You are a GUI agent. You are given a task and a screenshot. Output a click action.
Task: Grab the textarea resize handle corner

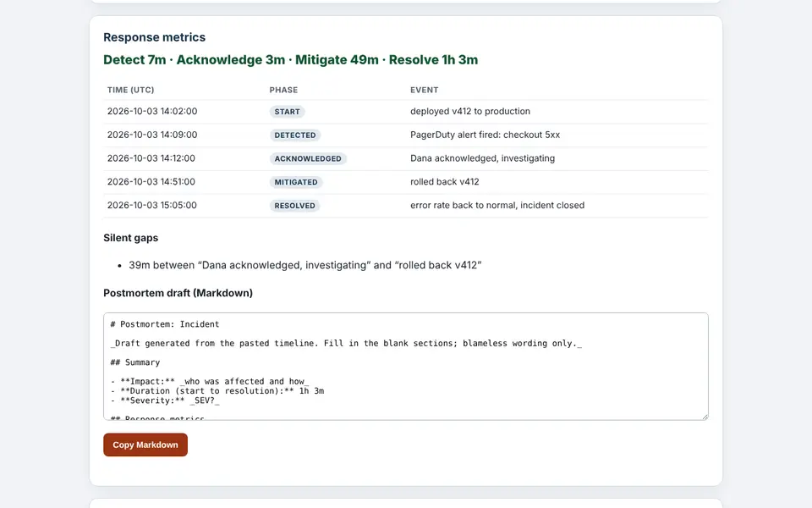point(705,417)
